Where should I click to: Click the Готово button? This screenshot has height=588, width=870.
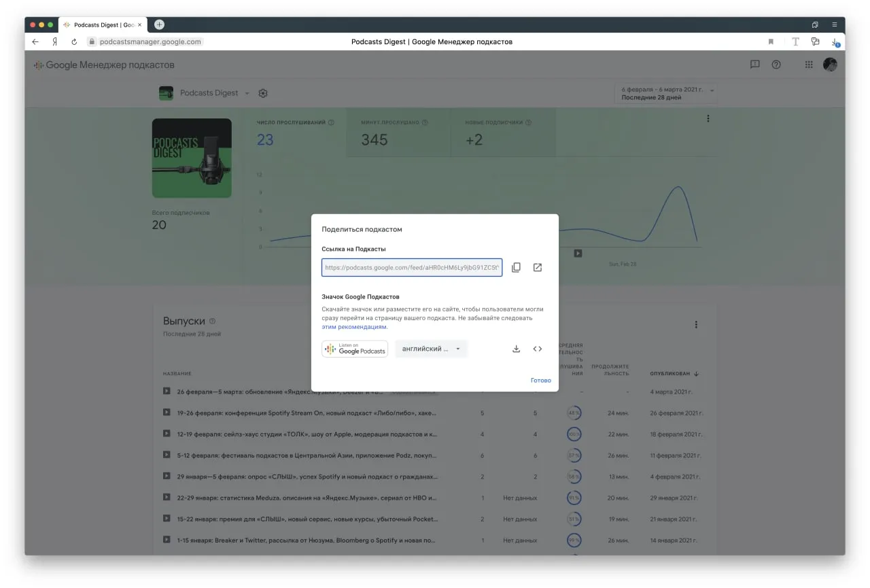click(541, 380)
